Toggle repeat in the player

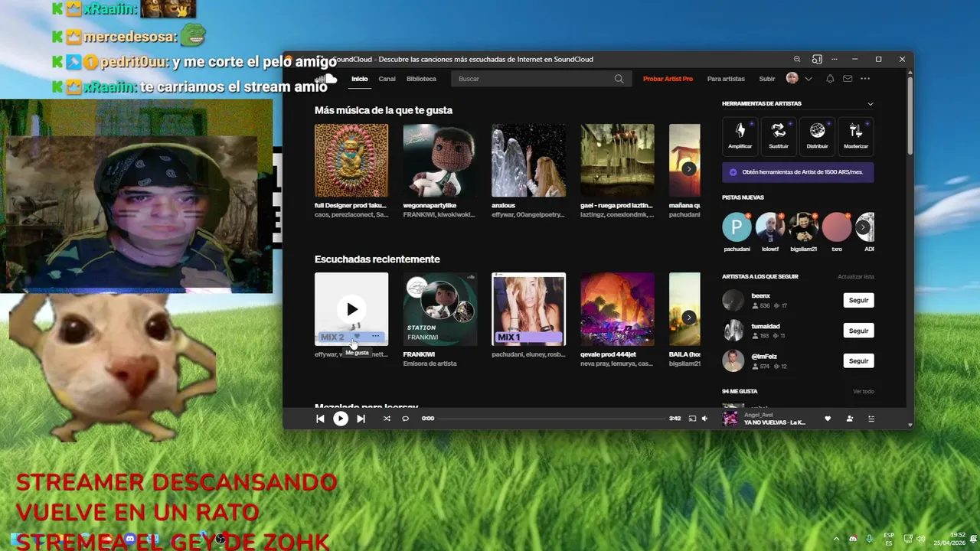click(406, 419)
